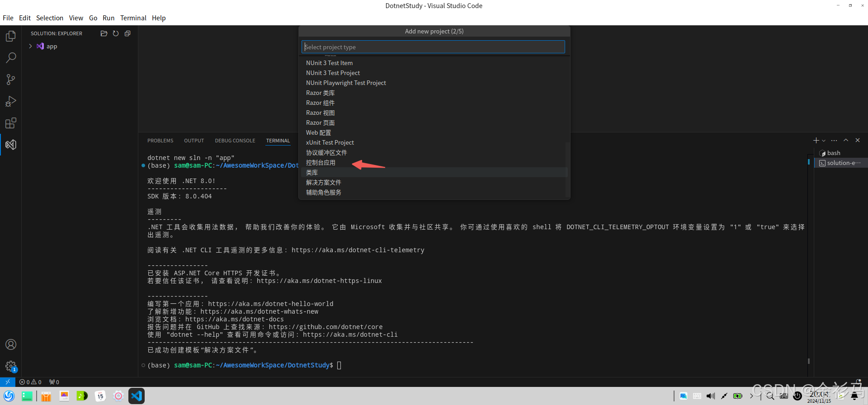Open the Accounts menu icon
This screenshot has width=868, height=405.
(x=11, y=344)
